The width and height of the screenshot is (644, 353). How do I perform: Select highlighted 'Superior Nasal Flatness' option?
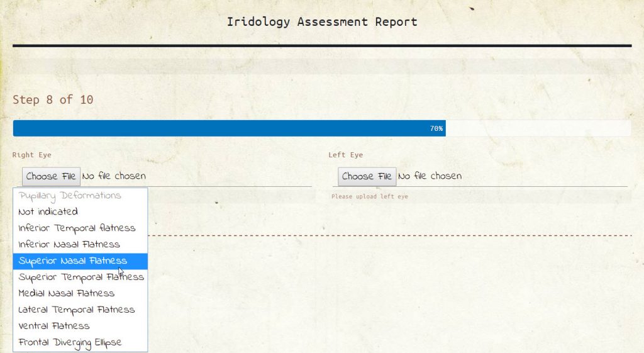pyautogui.click(x=80, y=261)
